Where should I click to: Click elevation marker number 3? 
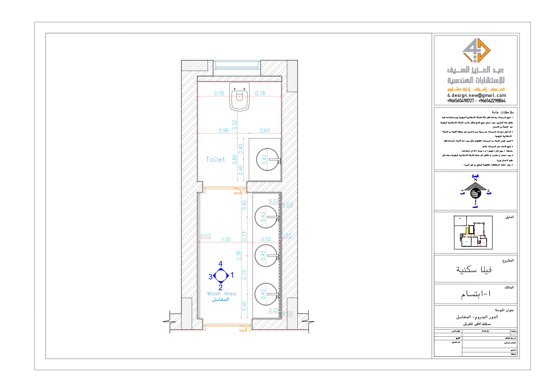point(210,277)
